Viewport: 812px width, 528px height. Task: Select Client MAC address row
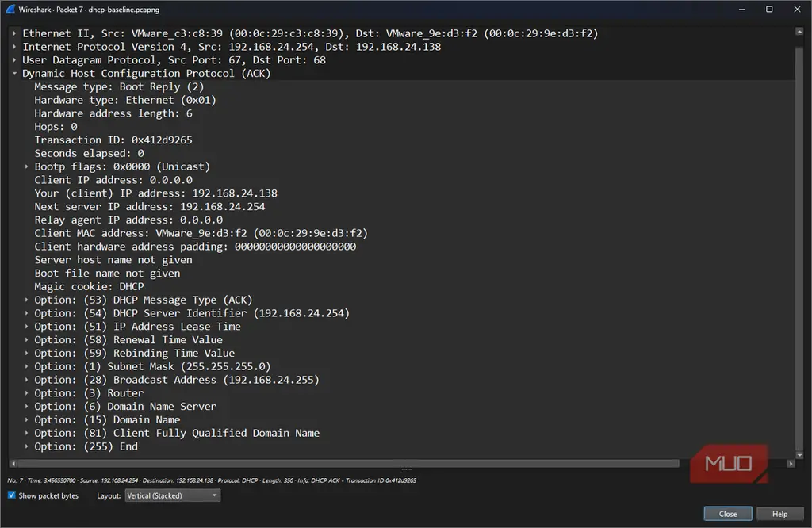coord(201,233)
